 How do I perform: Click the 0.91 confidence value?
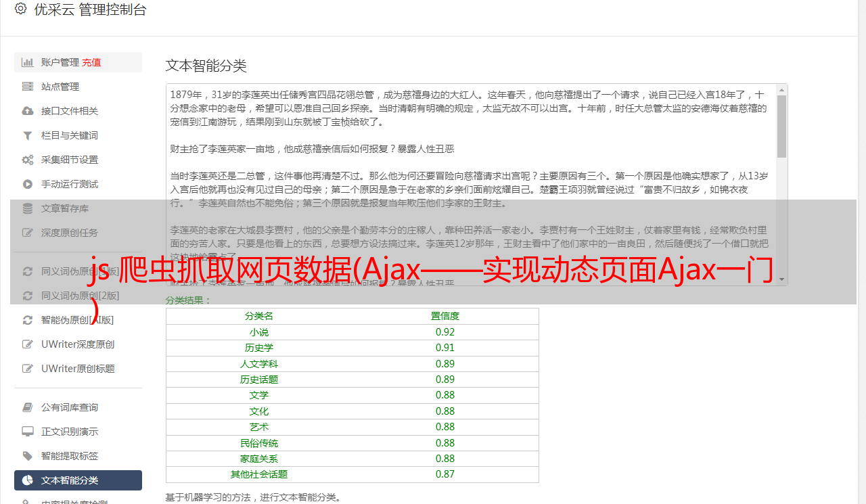pyautogui.click(x=445, y=348)
